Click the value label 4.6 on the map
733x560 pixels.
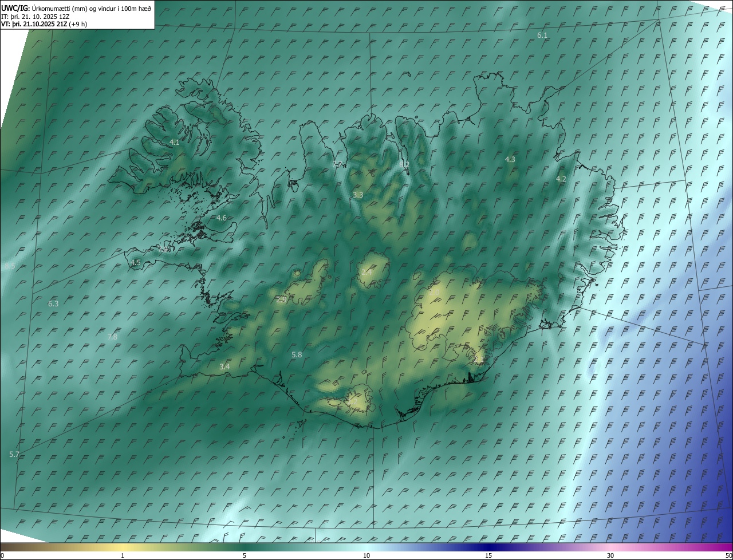[x=222, y=218]
